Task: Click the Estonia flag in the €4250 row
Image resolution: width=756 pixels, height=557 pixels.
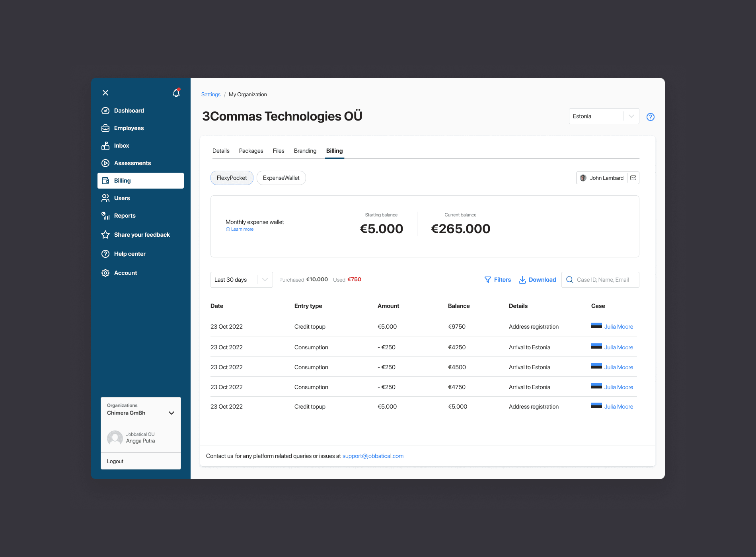Action: click(x=596, y=347)
